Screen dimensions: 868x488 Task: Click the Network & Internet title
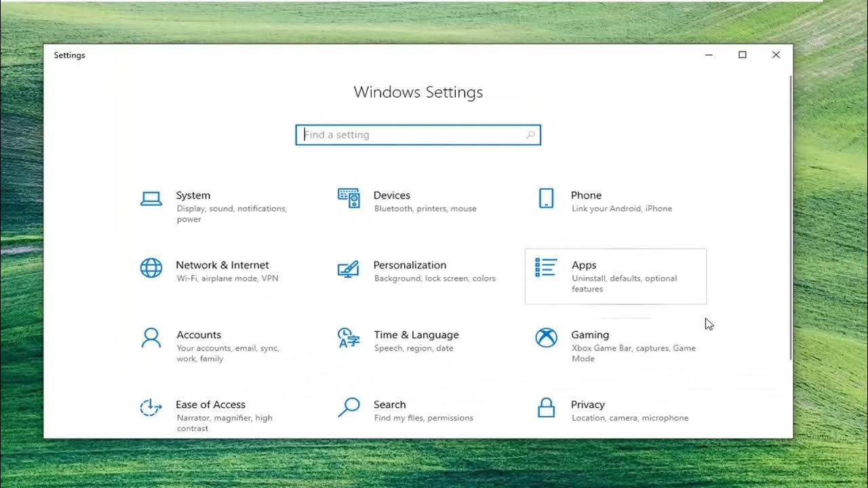pos(222,265)
